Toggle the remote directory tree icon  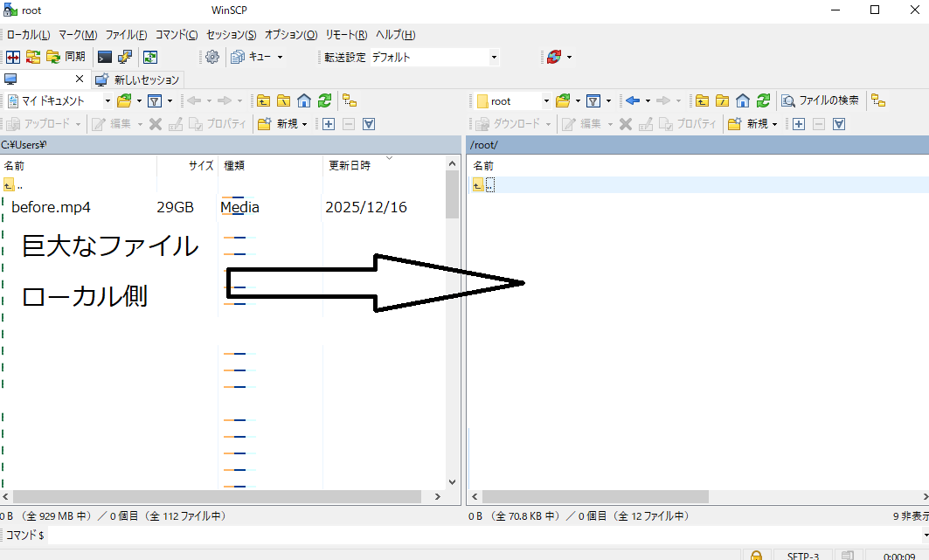pos(878,101)
